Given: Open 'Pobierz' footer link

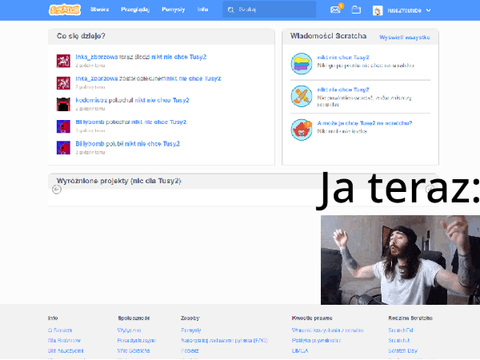Looking at the screenshot, I should tap(190, 351).
